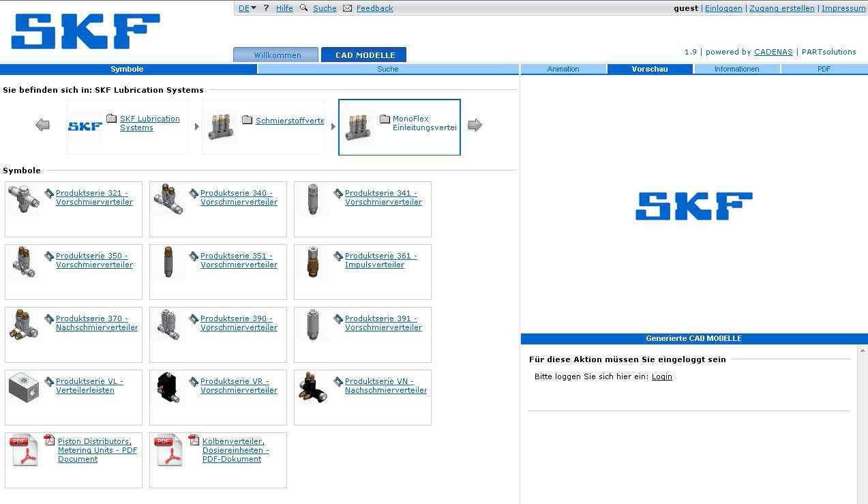Screen dimensions: 868x504
Task: Click the small CAD icon beside Produktserie VL
Action: [x=49, y=382]
